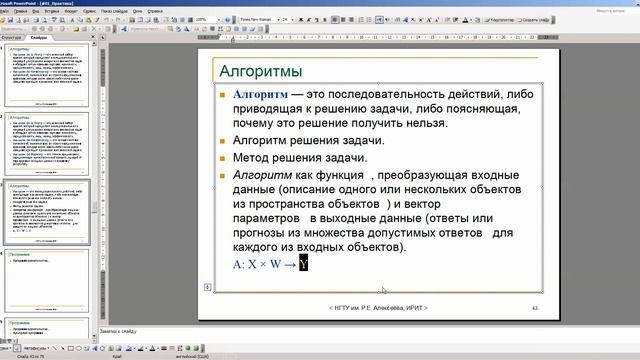Toggle bulleted list formatting
The height and width of the screenshot is (360, 640).
click(x=369, y=20)
